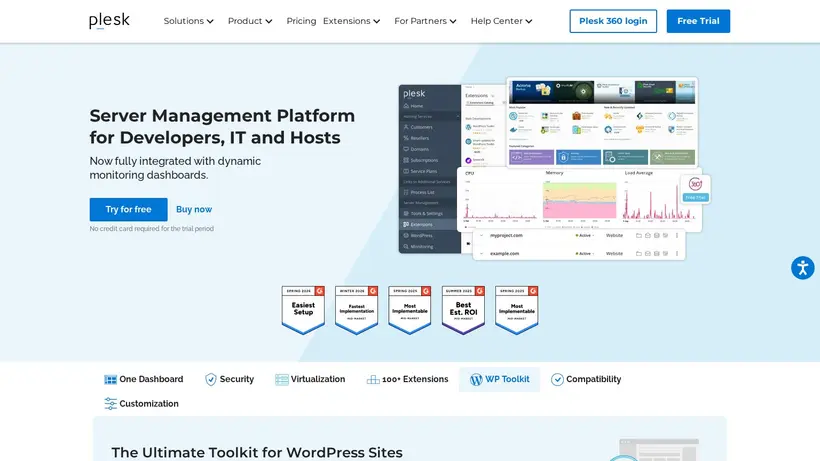Image resolution: width=820 pixels, height=461 pixels.
Task: Open the Solutions menu
Action: coord(184,21)
